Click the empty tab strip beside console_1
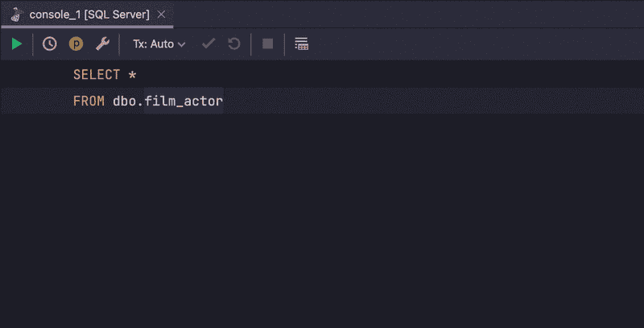 click(409, 15)
